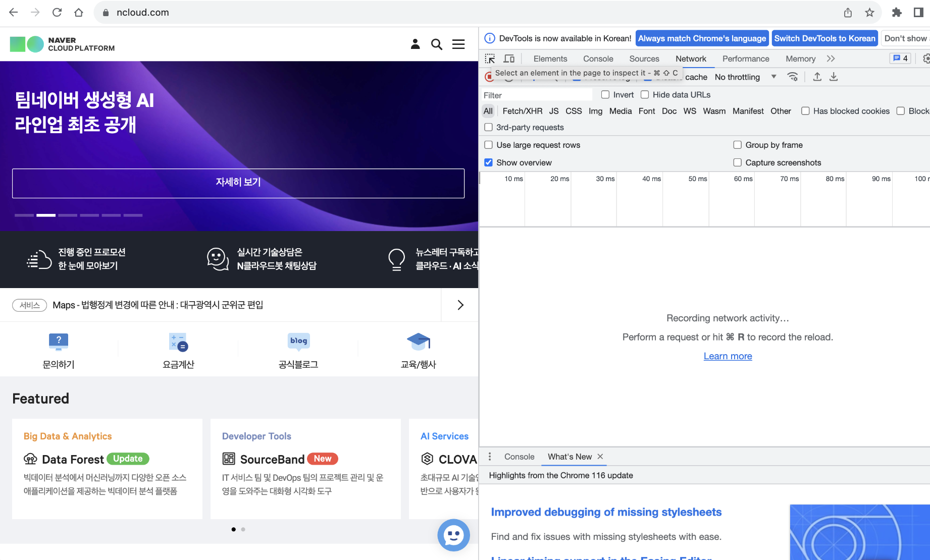This screenshot has width=930, height=560.
Task: Enable Hide data URLs checkbox
Action: 645,94
